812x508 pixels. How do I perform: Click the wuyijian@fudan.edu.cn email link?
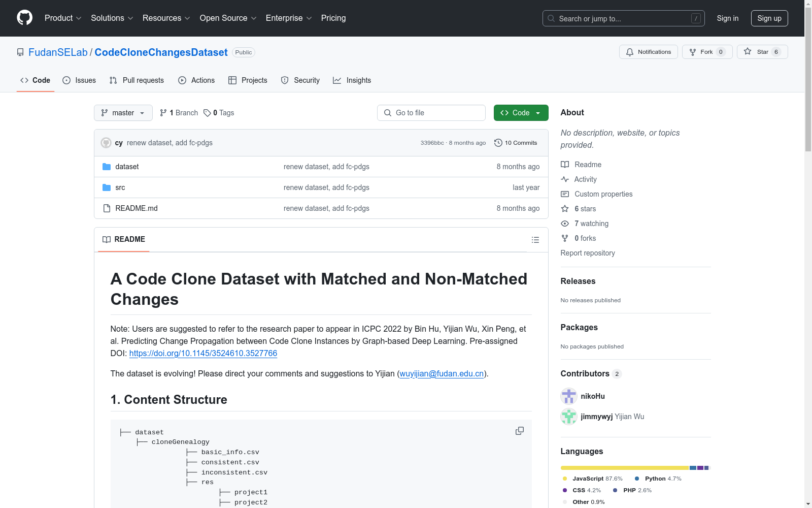442,373
